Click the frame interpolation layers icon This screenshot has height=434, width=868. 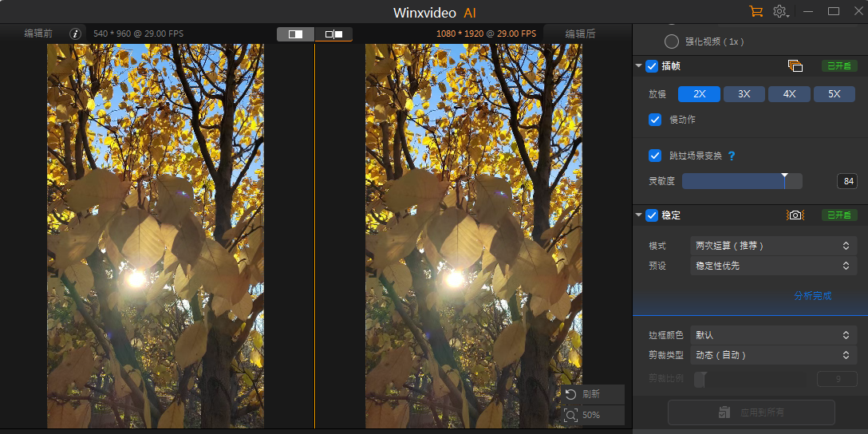click(795, 66)
